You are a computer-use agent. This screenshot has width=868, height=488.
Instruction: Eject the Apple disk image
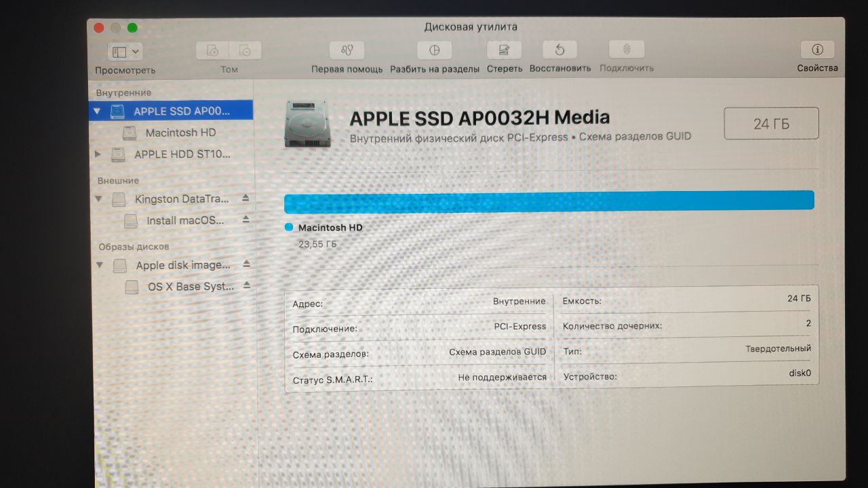click(x=246, y=264)
